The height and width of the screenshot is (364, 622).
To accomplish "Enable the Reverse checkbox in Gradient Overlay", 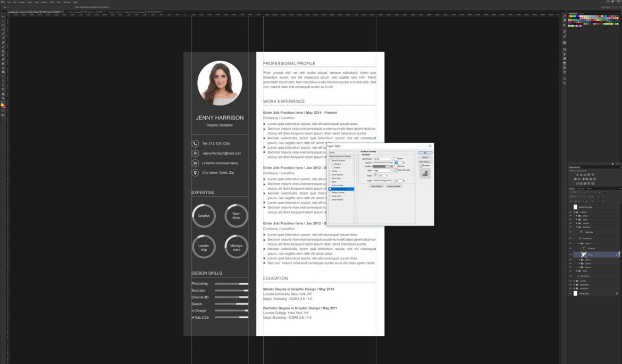I will (396, 166).
